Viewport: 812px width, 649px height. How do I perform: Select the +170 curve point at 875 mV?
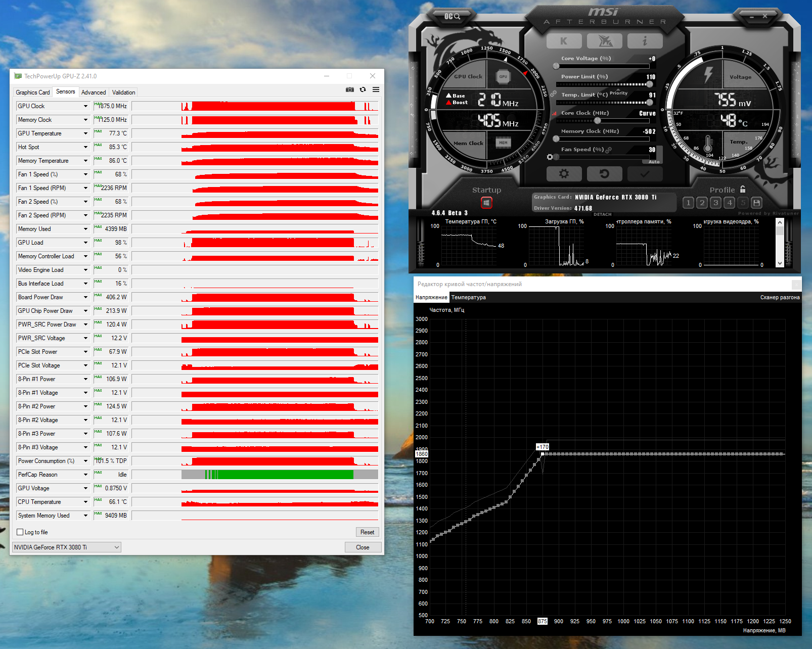coord(543,454)
